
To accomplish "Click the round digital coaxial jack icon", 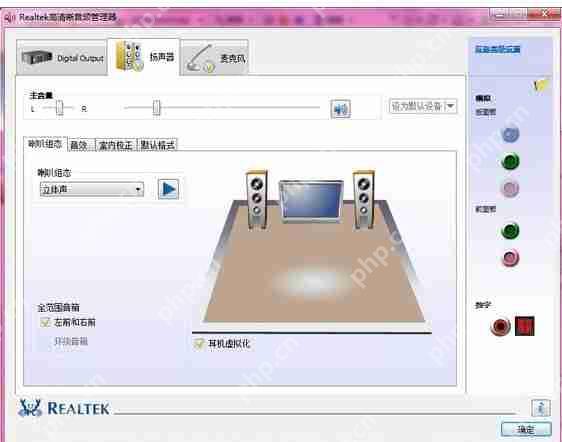I will 500,326.
